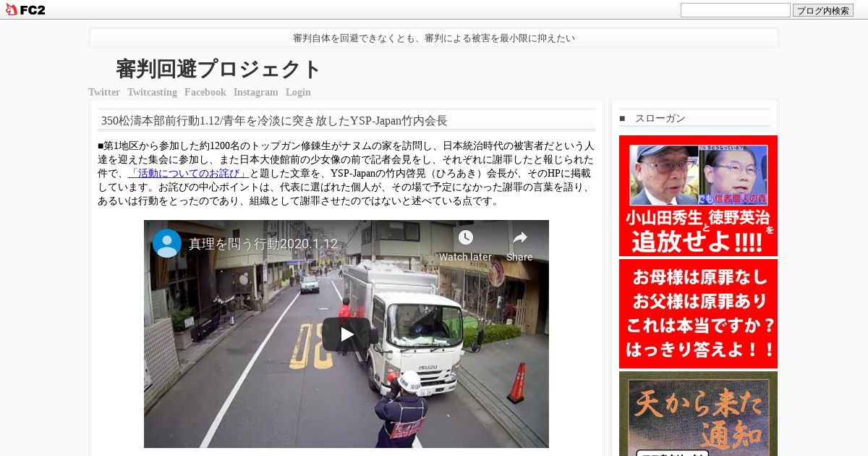Open the お母様は原罪なし red banner
The image size is (868, 456).
698,313
